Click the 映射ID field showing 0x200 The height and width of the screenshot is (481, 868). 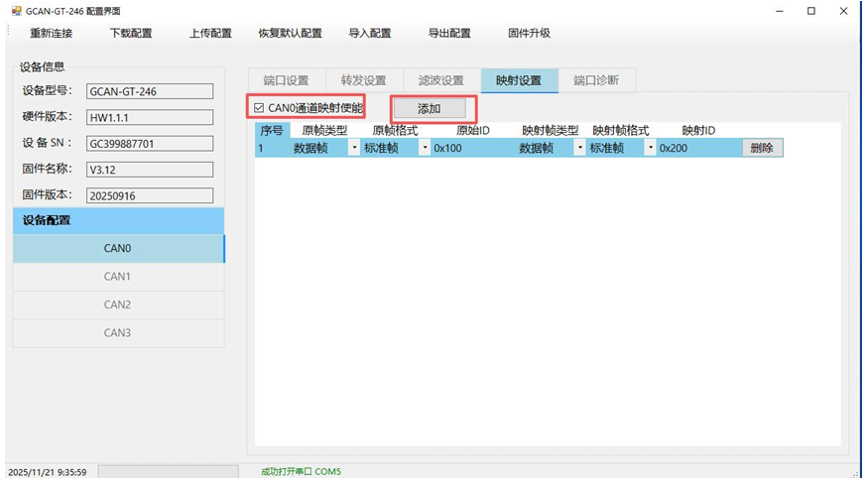click(x=699, y=148)
